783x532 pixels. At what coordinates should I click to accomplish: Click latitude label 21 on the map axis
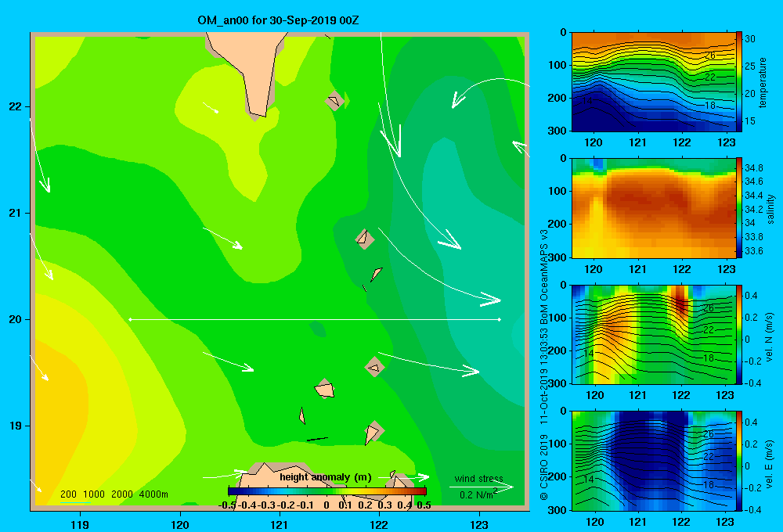coord(16,213)
